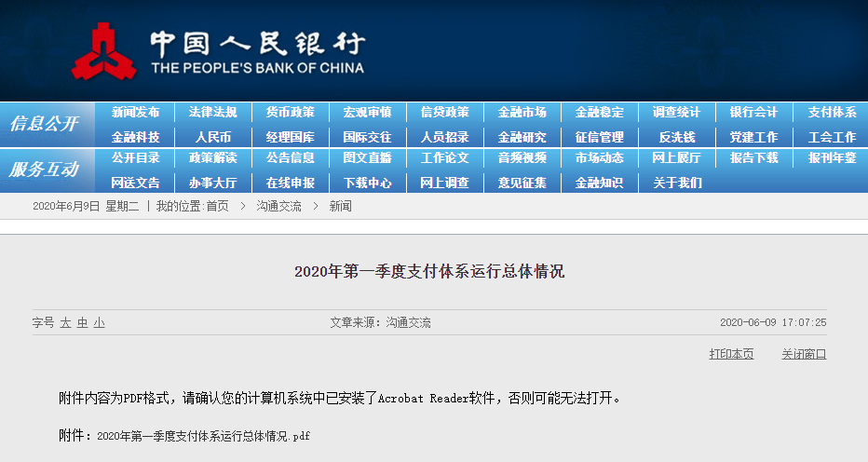Click 信息公开 category header
The image size is (868, 462).
45,124
